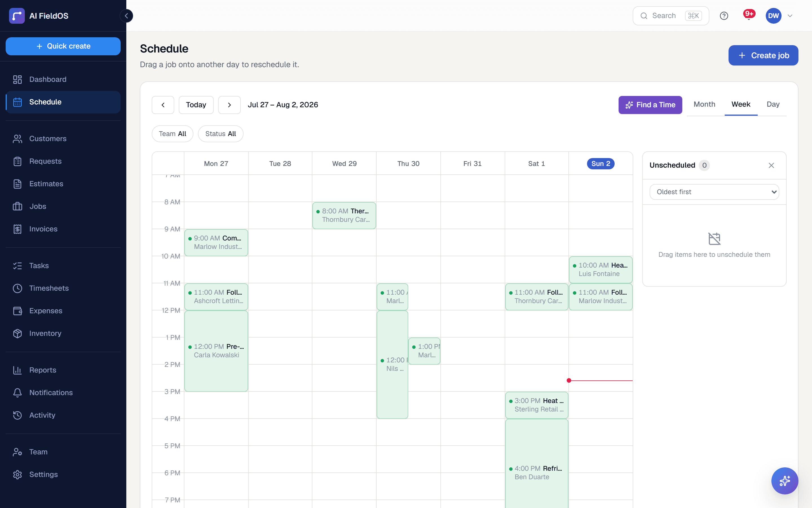Click the Search input field

pyautogui.click(x=671, y=16)
